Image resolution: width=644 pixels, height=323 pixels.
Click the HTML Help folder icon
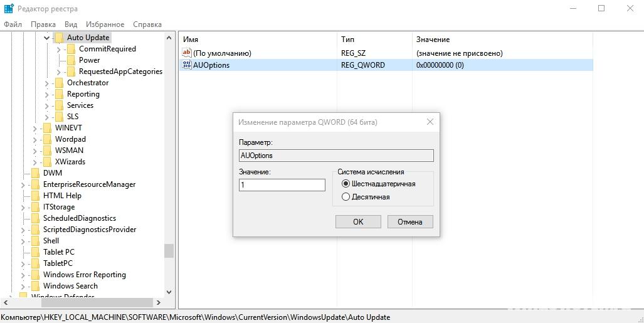click(35, 196)
